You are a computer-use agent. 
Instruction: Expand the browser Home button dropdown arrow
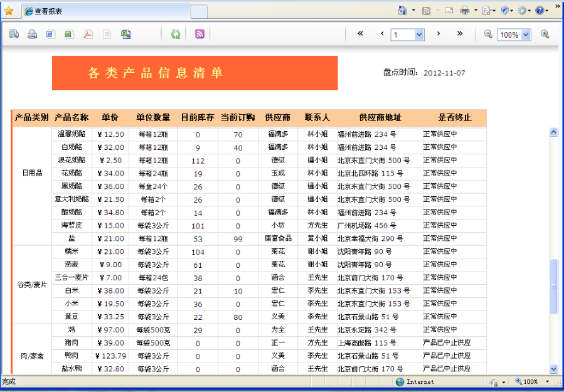413,11
